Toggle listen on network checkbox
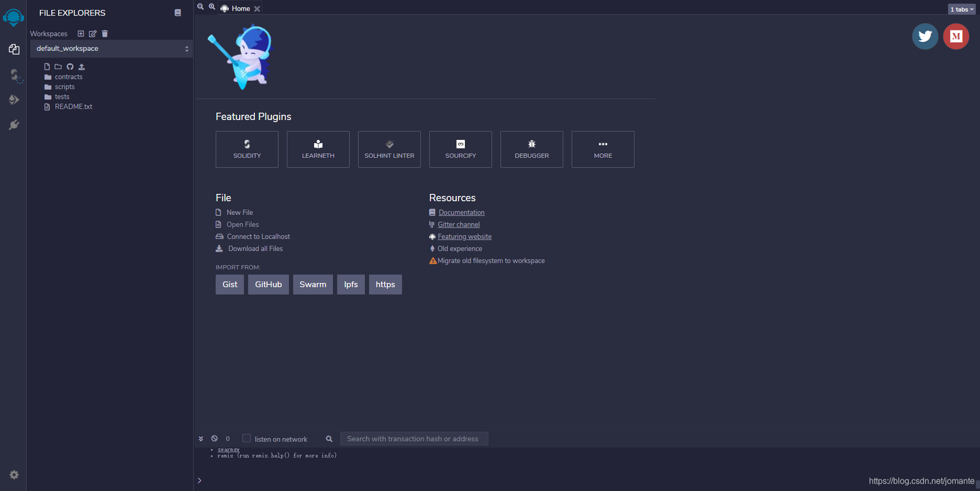Screen dimensions: 980x491 [247, 438]
